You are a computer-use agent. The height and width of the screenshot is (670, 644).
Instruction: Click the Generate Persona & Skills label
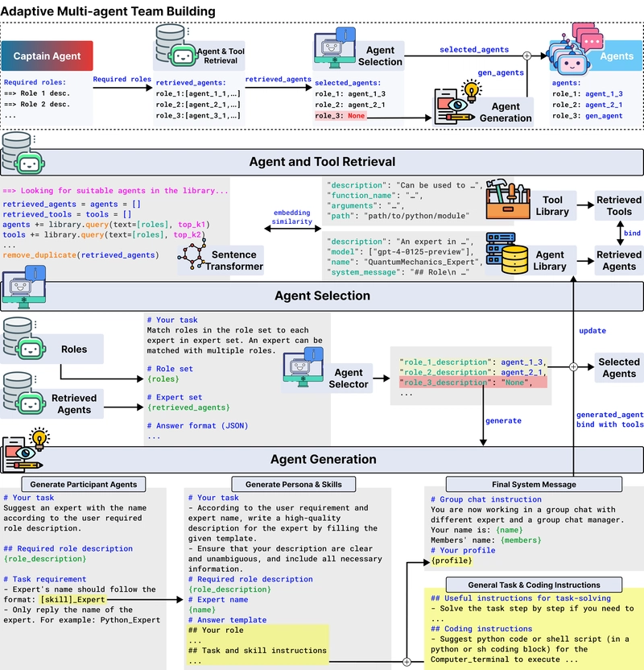(x=293, y=484)
